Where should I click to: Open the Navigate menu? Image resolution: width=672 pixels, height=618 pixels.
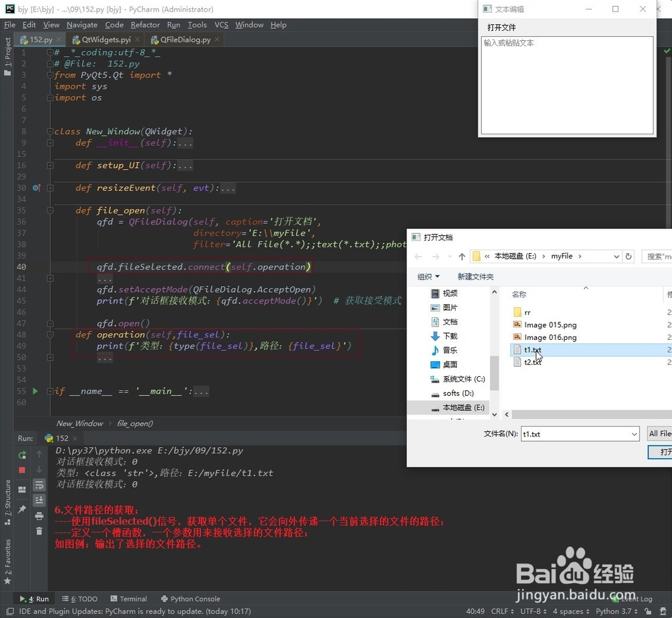click(82, 25)
